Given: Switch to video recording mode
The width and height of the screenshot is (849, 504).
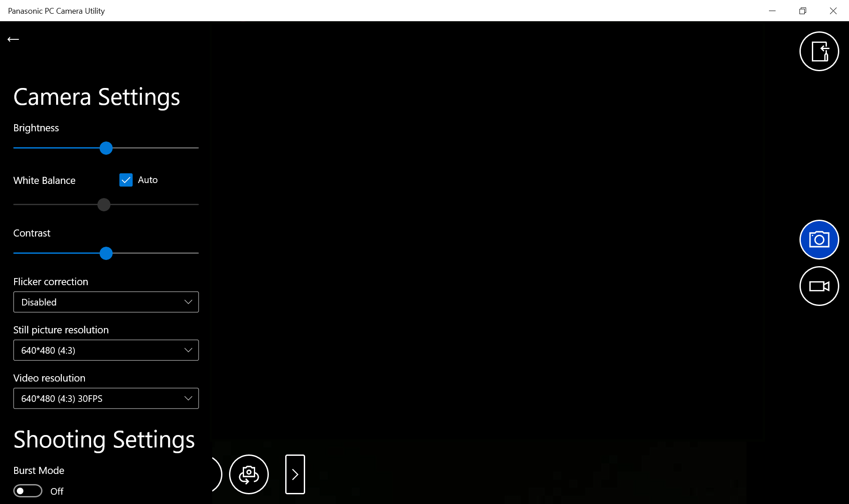Looking at the screenshot, I should [819, 286].
